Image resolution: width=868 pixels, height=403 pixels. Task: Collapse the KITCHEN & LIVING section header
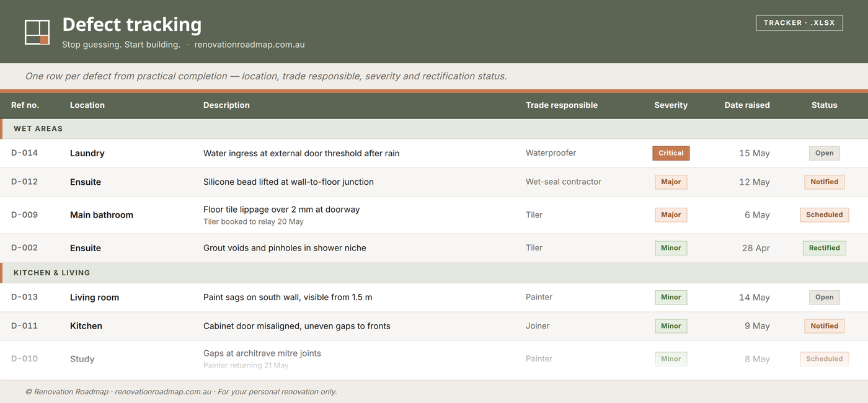[434, 273]
